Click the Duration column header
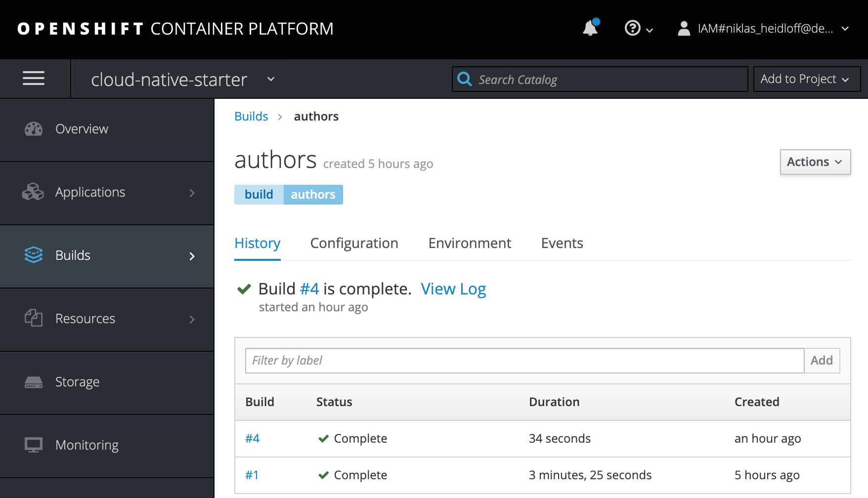Image resolution: width=868 pixels, height=498 pixels. tap(554, 402)
